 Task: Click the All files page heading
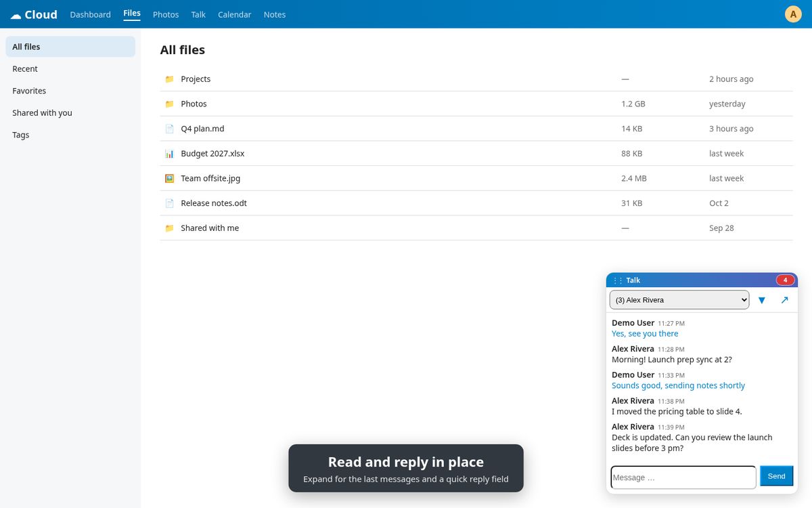182,50
